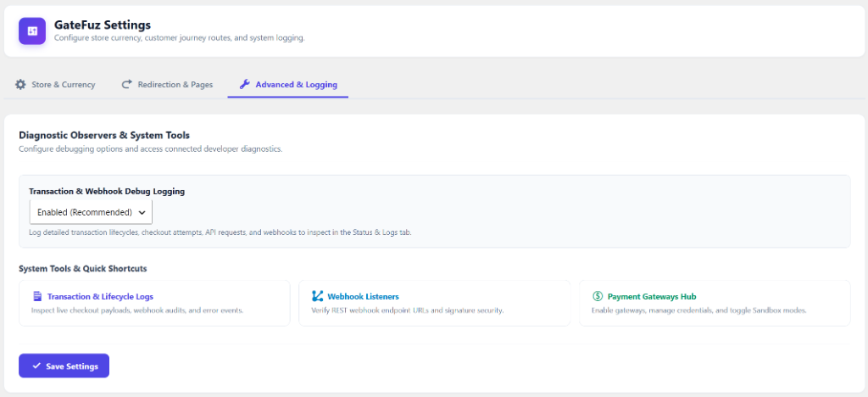868x397 pixels.
Task: Click the Diagnostic Observers & System Tools heading
Action: pos(104,135)
